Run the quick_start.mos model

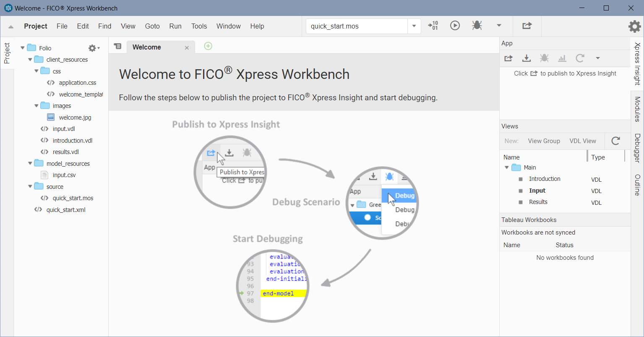click(455, 26)
